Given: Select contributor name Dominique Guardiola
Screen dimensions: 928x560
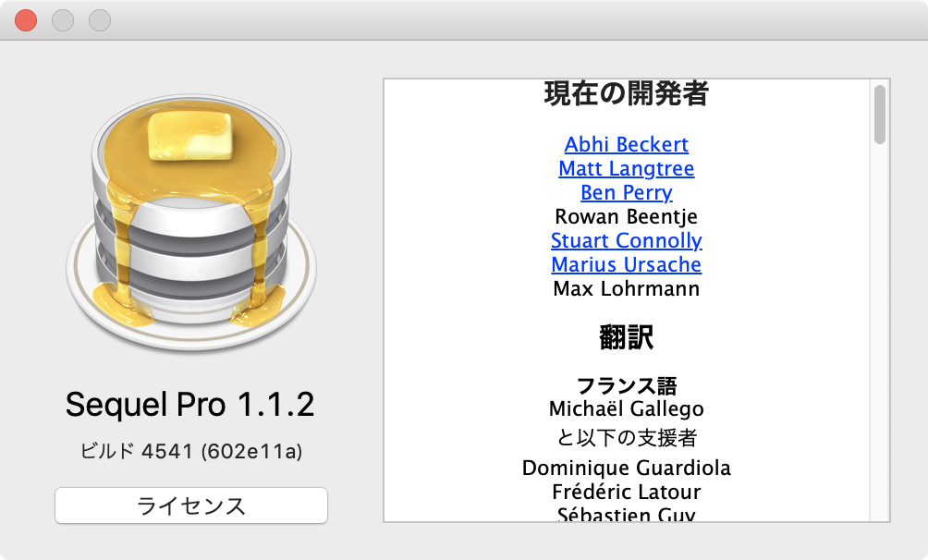Looking at the screenshot, I should pyautogui.click(x=627, y=469).
